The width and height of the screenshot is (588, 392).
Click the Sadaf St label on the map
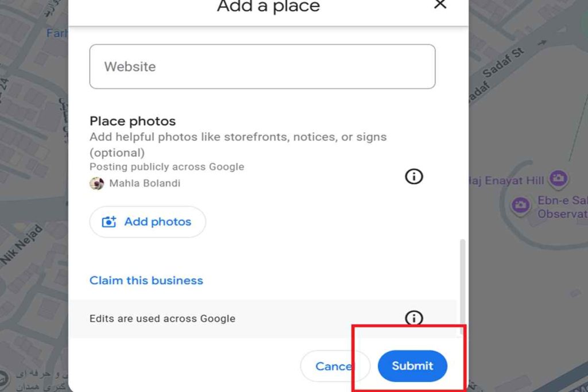tap(503, 63)
